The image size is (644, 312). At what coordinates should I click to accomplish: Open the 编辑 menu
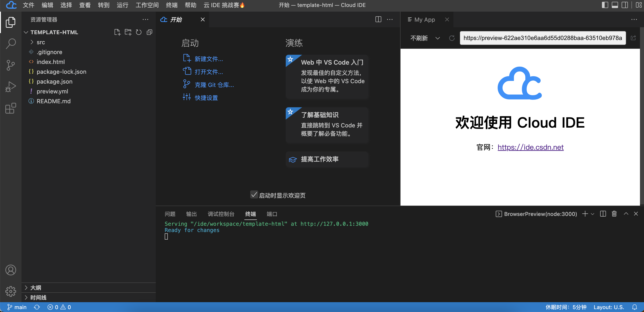click(x=47, y=5)
